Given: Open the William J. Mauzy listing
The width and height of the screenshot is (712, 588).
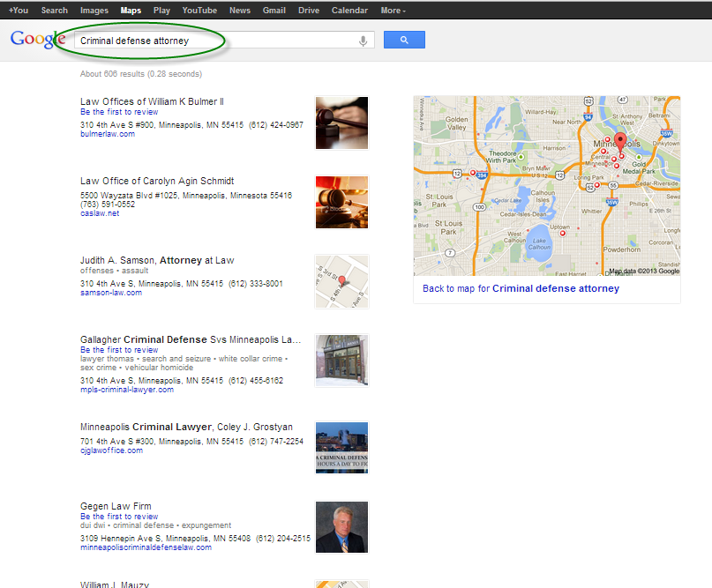Looking at the screenshot, I should click(115, 584).
